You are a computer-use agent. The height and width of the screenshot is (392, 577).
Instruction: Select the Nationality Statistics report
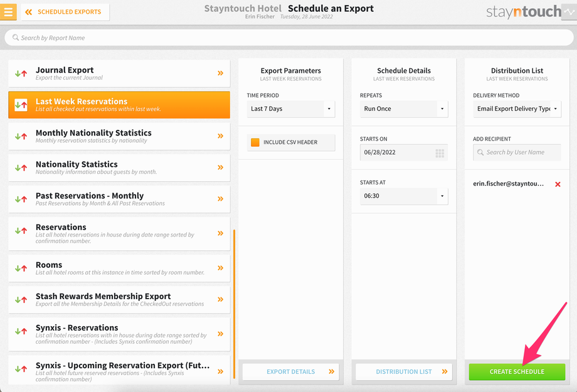[x=119, y=167]
